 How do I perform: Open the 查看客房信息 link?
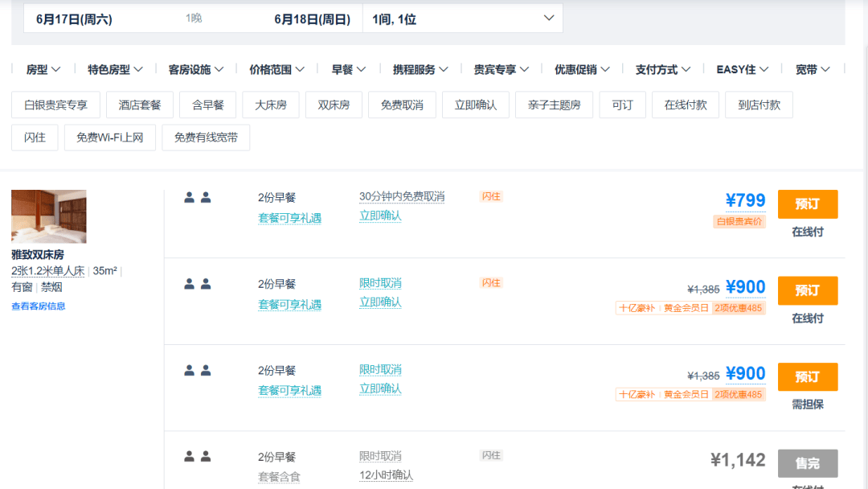tap(39, 306)
